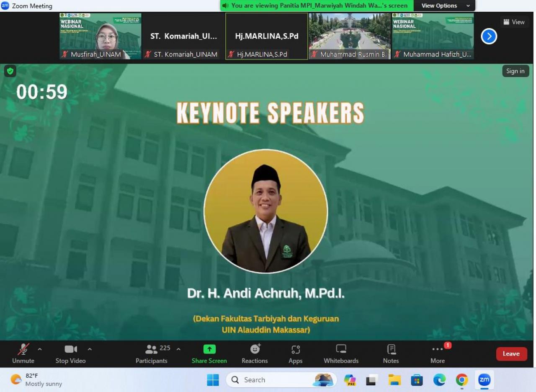The image size is (536, 392).
Task: Unmute your microphone
Action: pyautogui.click(x=23, y=354)
